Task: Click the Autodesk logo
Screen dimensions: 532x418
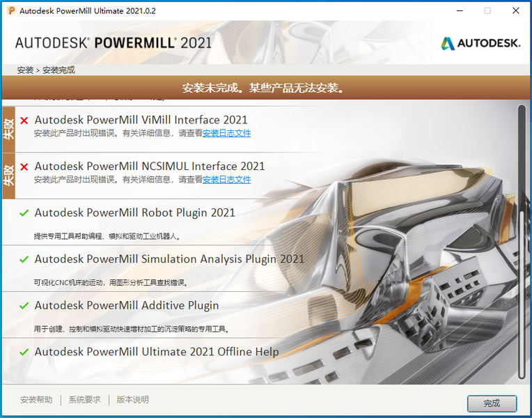Action: pyautogui.click(x=480, y=43)
